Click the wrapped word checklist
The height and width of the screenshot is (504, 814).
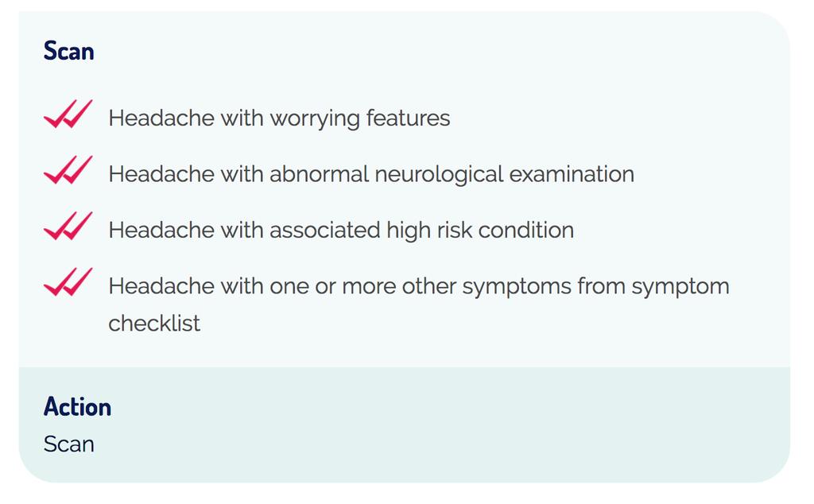pyautogui.click(x=154, y=324)
